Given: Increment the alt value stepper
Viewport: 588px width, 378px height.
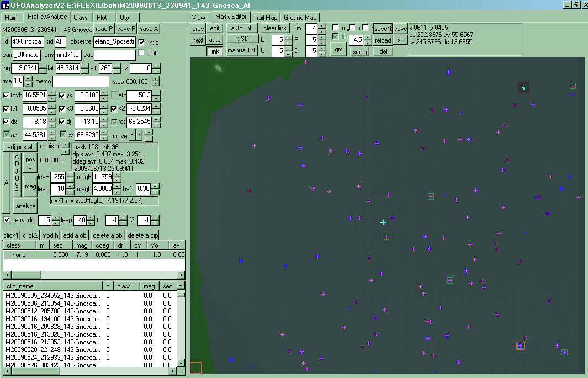Looking at the screenshot, I should click(116, 66).
